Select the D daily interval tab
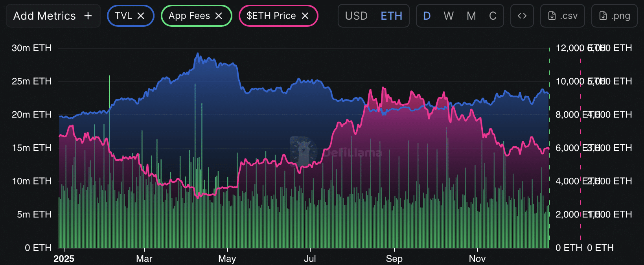 427,16
